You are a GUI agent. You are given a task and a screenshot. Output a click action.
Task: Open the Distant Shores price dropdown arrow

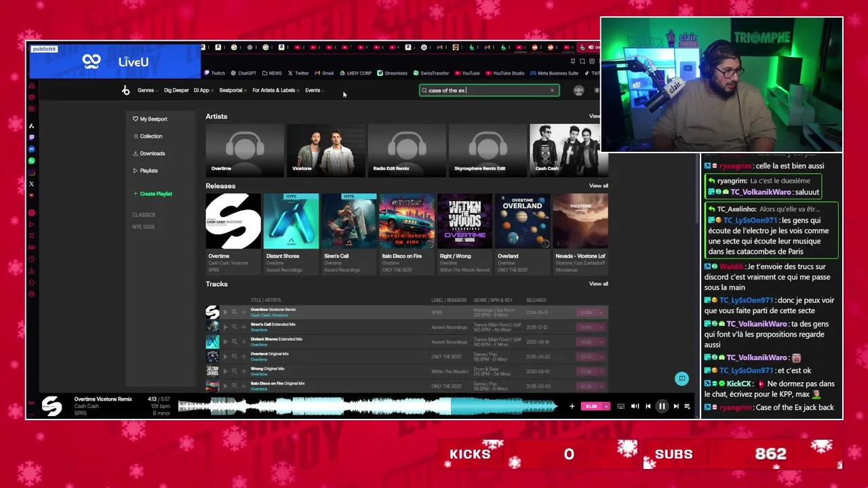click(601, 342)
